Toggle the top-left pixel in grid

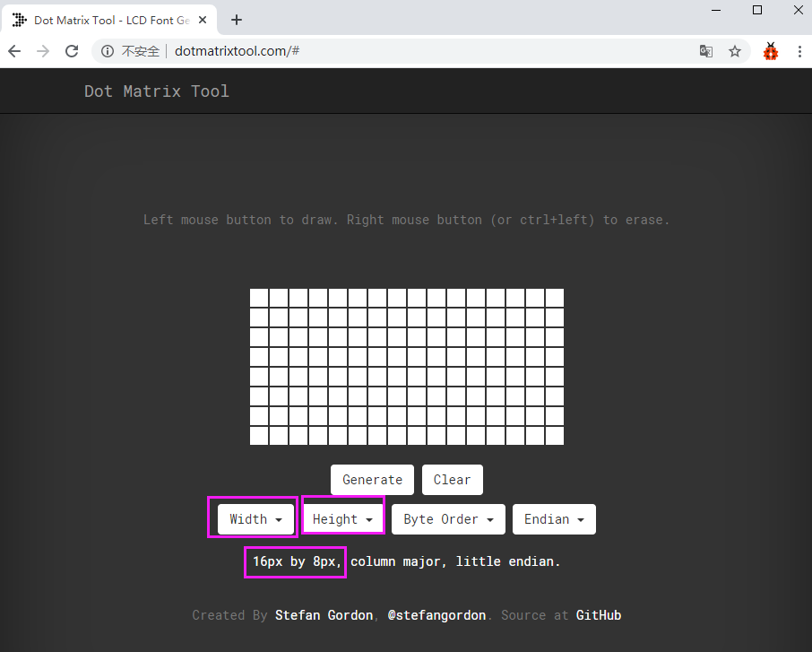tap(259, 298)
